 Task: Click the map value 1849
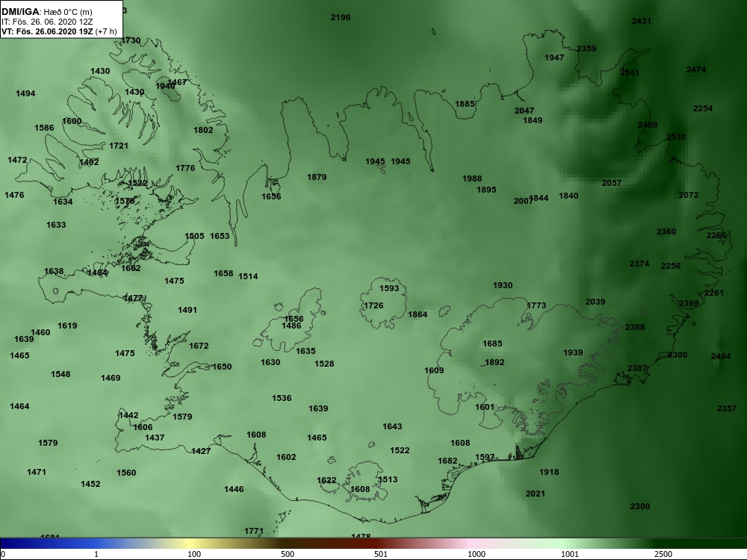pyautogui.click(x=533, y=120)
